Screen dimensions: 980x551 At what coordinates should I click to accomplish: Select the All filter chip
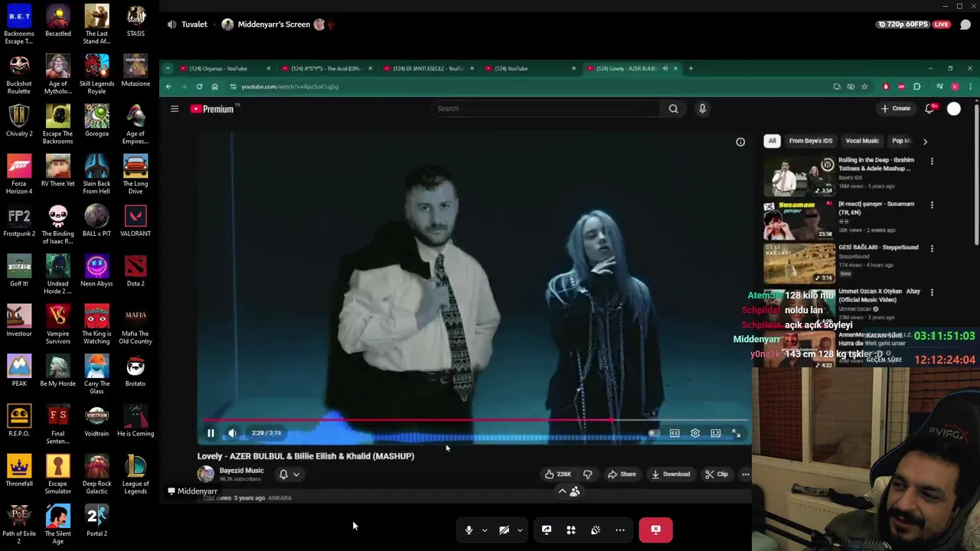(x=772, y=141)
